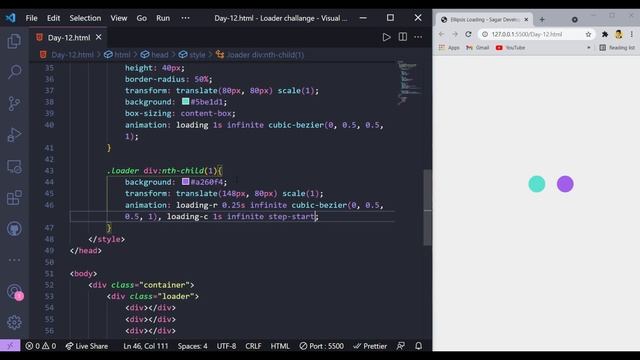Image resolution: width=640 pixels, height=360 pixels.
Task: Close the Ellipsis Loading browser tab
Action: pos(526,20)
